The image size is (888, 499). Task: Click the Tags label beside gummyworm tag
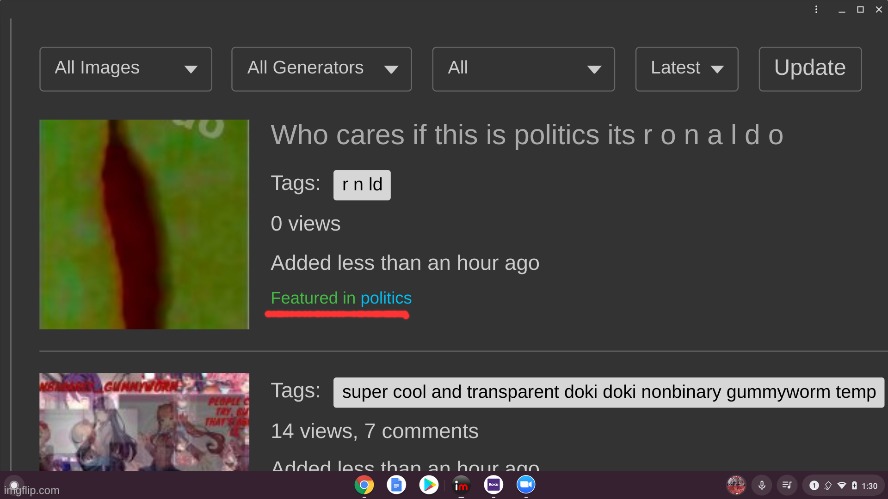(296, 390)
